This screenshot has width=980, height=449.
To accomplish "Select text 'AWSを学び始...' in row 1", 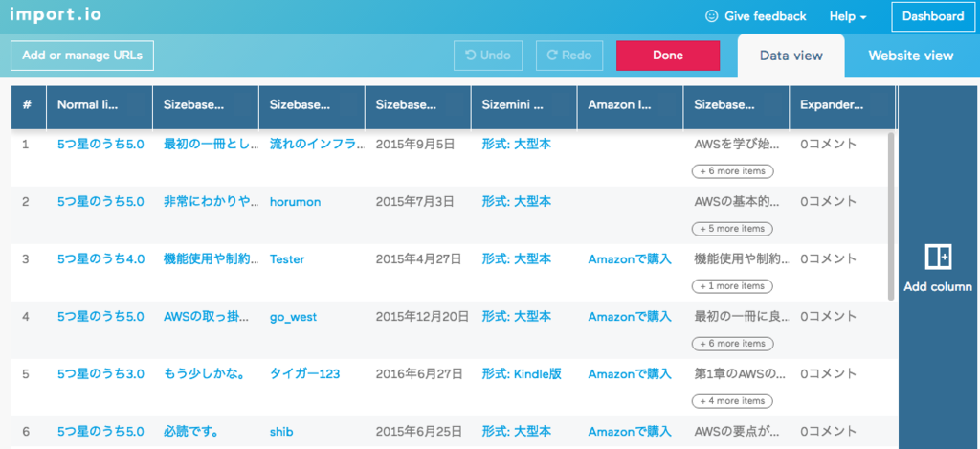I will [x=738, y=145].
